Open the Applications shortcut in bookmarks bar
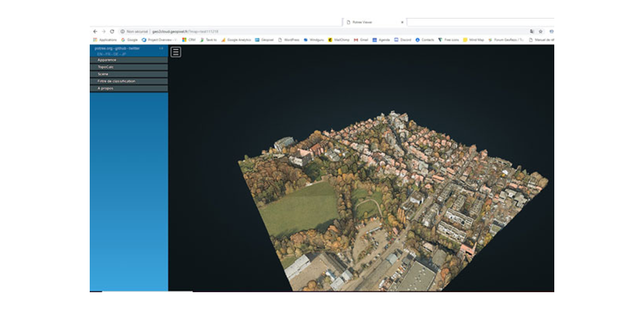 [x=104, y=40]
